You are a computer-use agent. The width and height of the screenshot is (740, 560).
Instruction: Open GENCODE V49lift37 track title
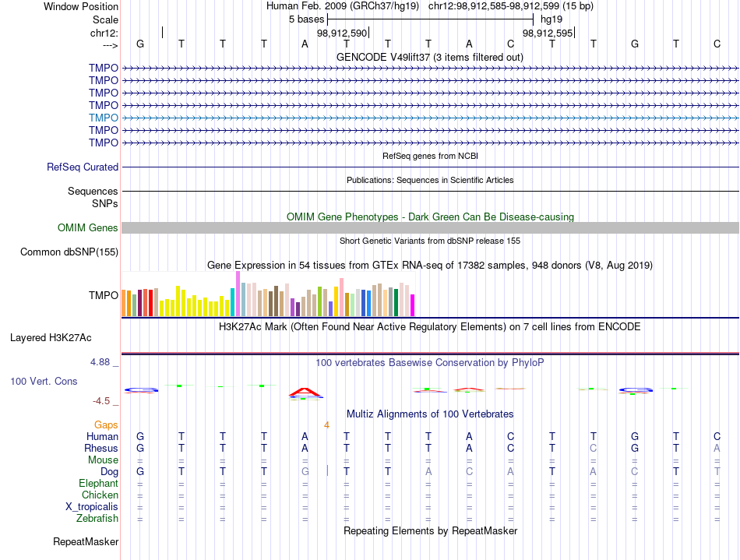click(429, 57)
